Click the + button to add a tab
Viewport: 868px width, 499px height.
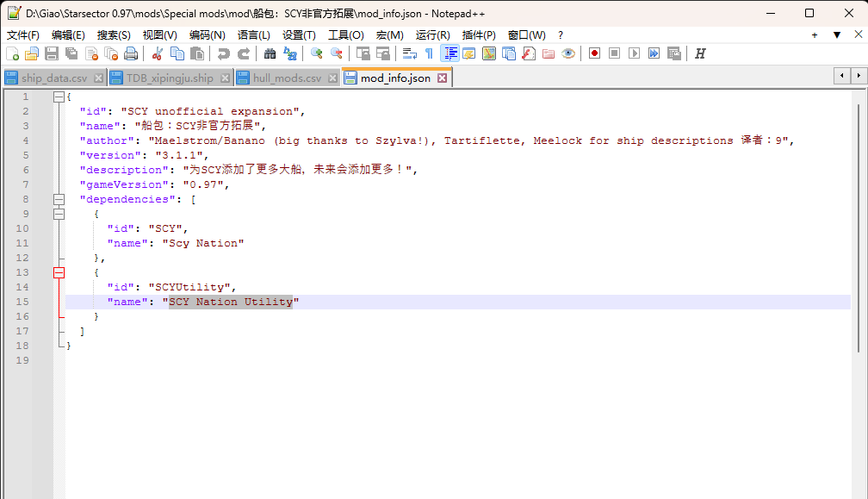tap(815, 34)
